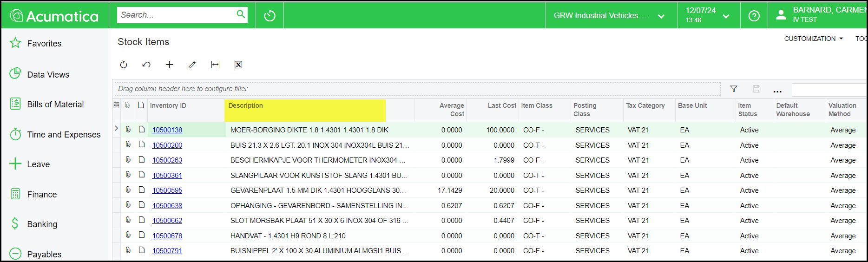This screenshot has height=262, width=868.
Task: Open the filter funnel icon
Action: click(x=734, y=89)
